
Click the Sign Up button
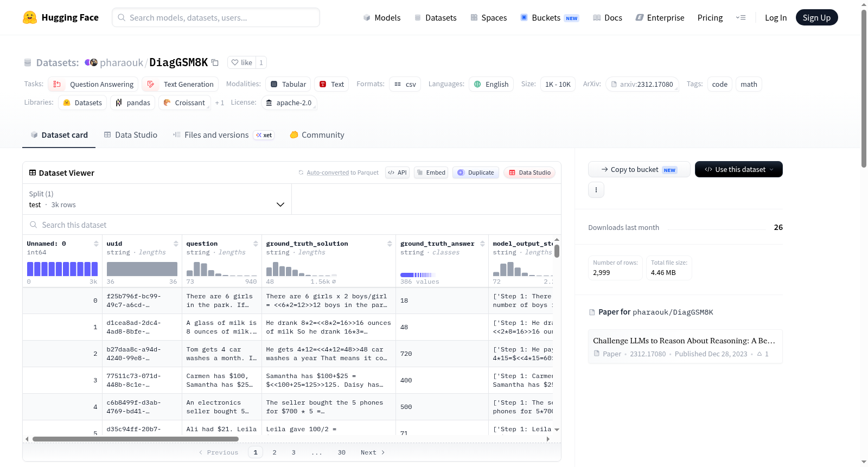coord(816,17)
